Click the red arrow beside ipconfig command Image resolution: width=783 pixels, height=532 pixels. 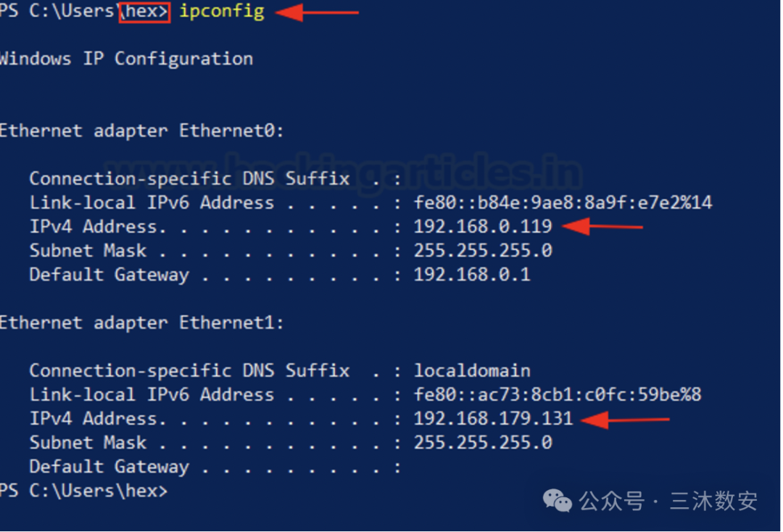317,12
